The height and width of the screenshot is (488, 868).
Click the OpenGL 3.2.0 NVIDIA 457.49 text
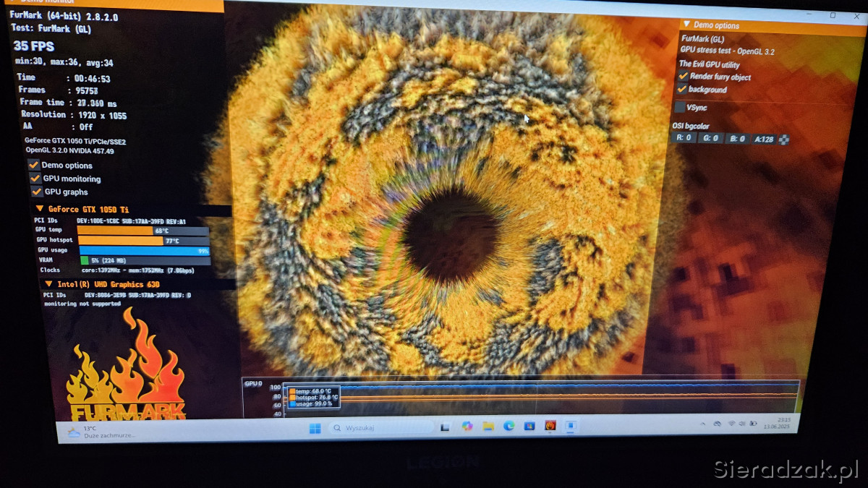click(x=70, y=150)
